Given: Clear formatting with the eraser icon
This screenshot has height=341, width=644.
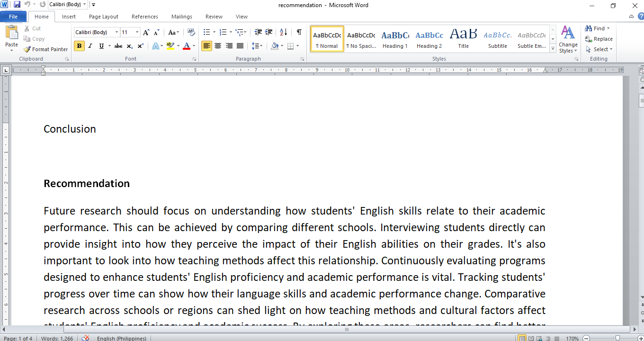Looking at the screenshot, I should tap(191, 32).
